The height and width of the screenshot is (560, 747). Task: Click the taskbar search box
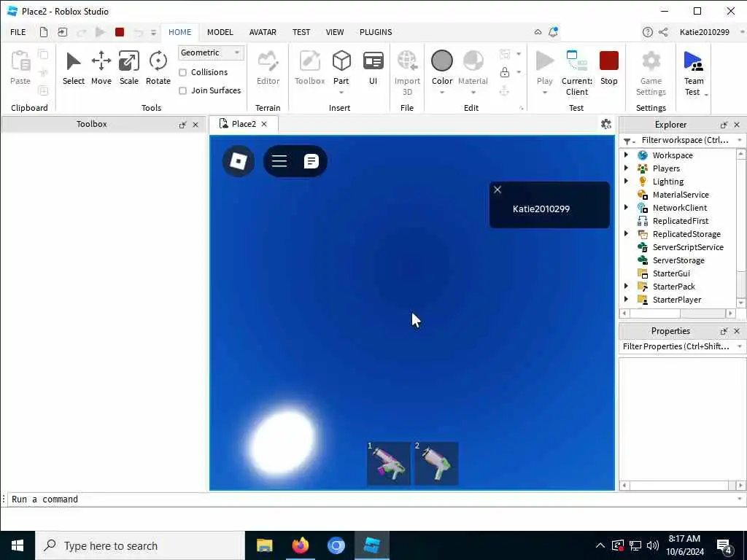tap(140, 545)
